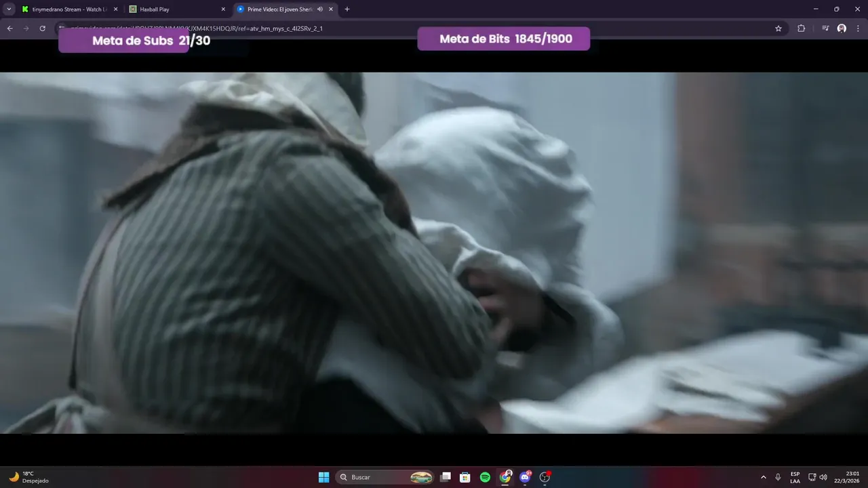This screenshot has height=488, width=868.
Task: Click the Prime Video player frame
Action: click(434, 253)
